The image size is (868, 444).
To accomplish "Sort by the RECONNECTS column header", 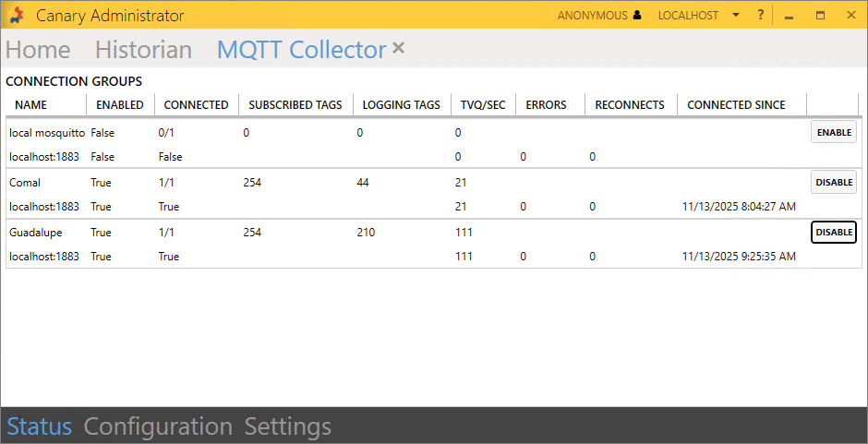I will (x=630, y=105).
